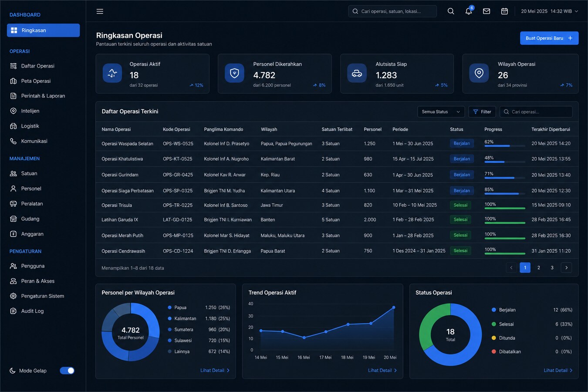Click the Operasi Aktif card icon
This screenshot has width=588, height=392.
pyautogui.click(x=112, y=73)
